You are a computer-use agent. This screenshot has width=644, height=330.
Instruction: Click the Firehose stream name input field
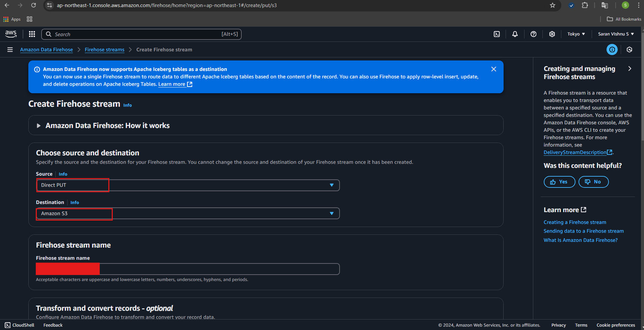219,269
